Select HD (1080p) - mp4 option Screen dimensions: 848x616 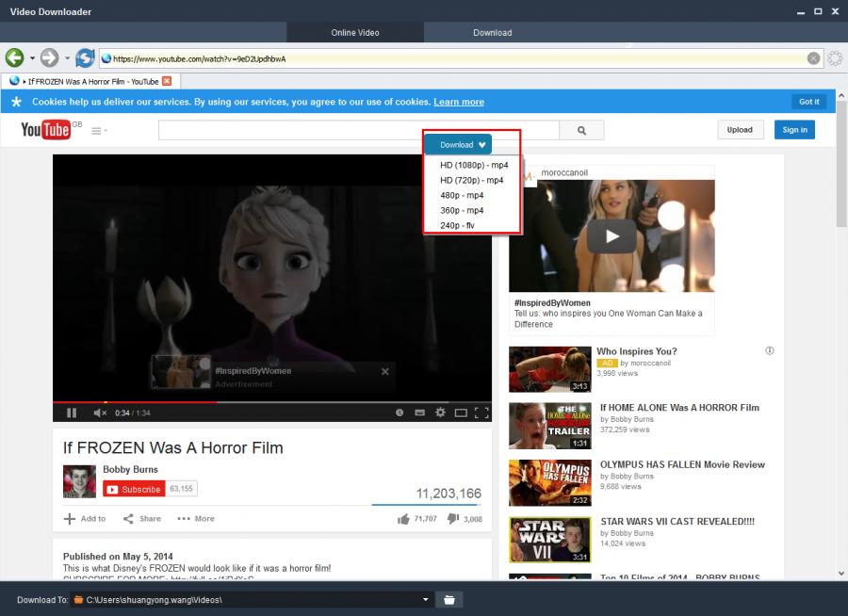pos(473,165)
